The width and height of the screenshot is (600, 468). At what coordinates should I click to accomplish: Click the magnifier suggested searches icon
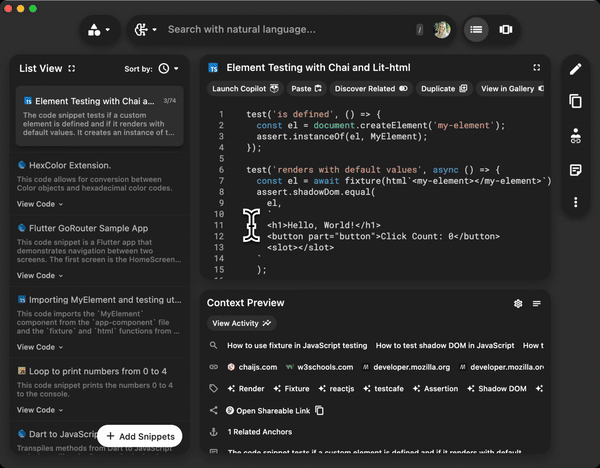pos(214,345)
